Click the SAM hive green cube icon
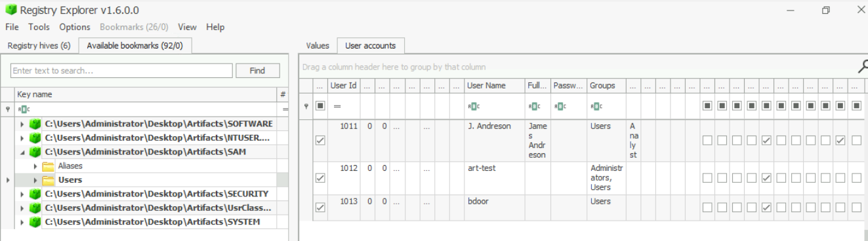 [36, 152]
